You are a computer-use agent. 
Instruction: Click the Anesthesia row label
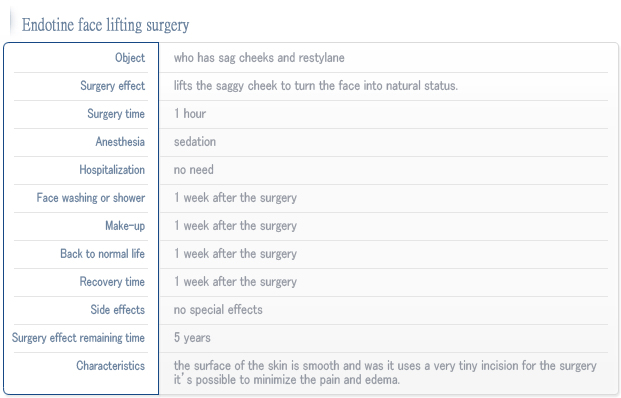pos(120,142)
